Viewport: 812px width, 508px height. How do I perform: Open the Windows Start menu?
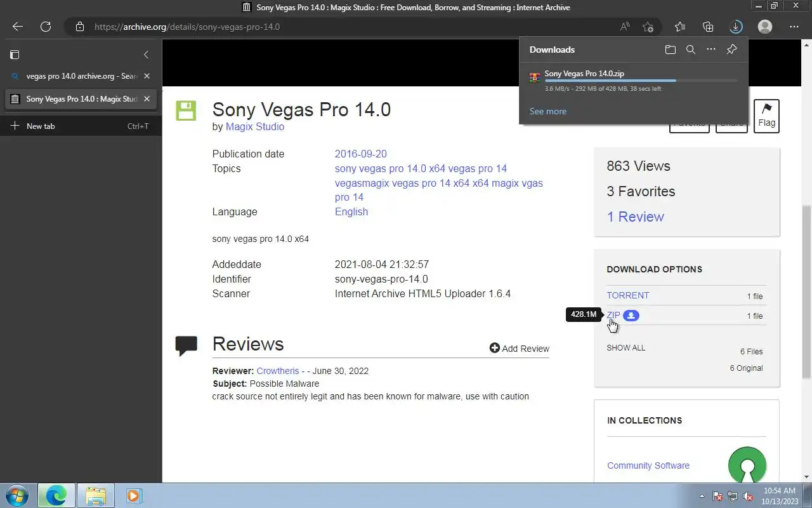17,495
